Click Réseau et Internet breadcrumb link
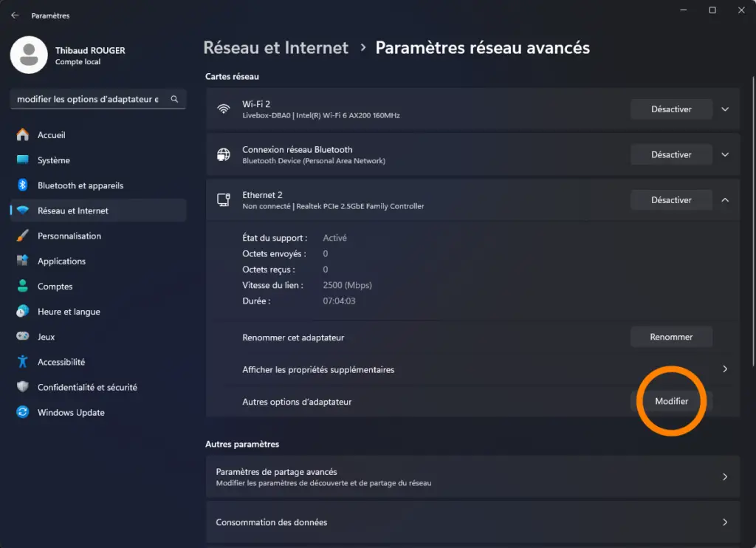756x548 pixels. click(275, 48)
